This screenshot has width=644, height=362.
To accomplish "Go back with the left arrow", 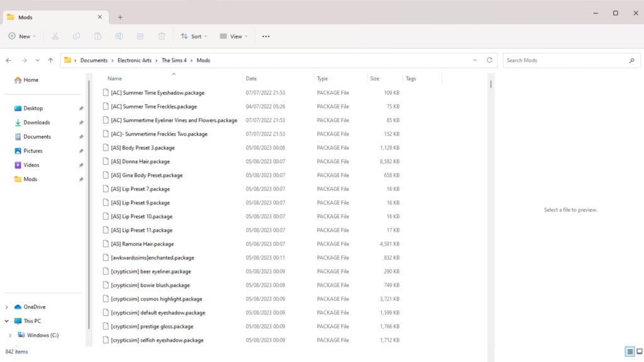I will click(9, 60).
